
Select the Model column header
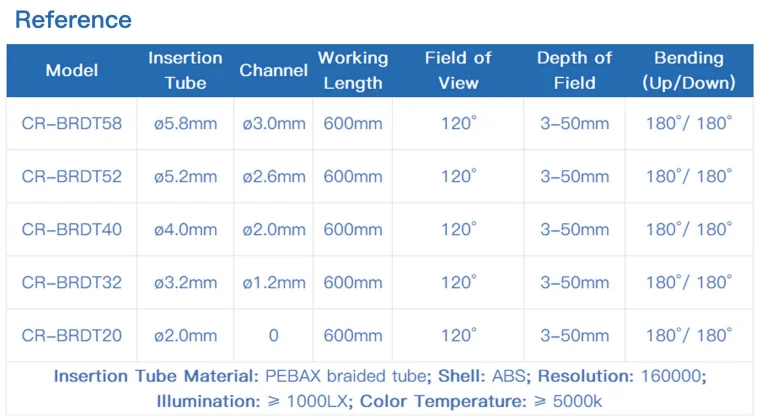(72, 71)
